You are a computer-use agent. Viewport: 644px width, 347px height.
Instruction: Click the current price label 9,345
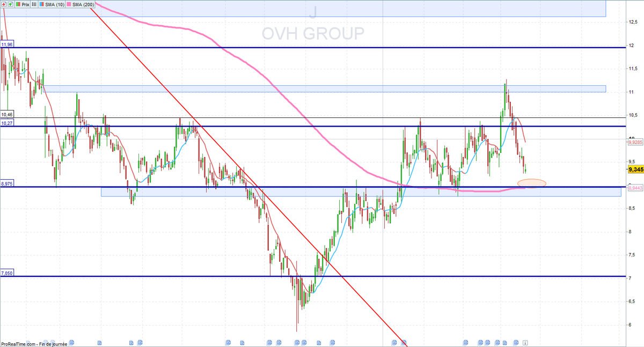tap(635, 169)
